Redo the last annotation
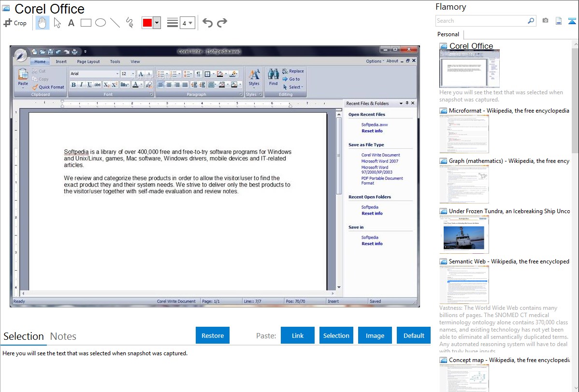 [222, 23]
